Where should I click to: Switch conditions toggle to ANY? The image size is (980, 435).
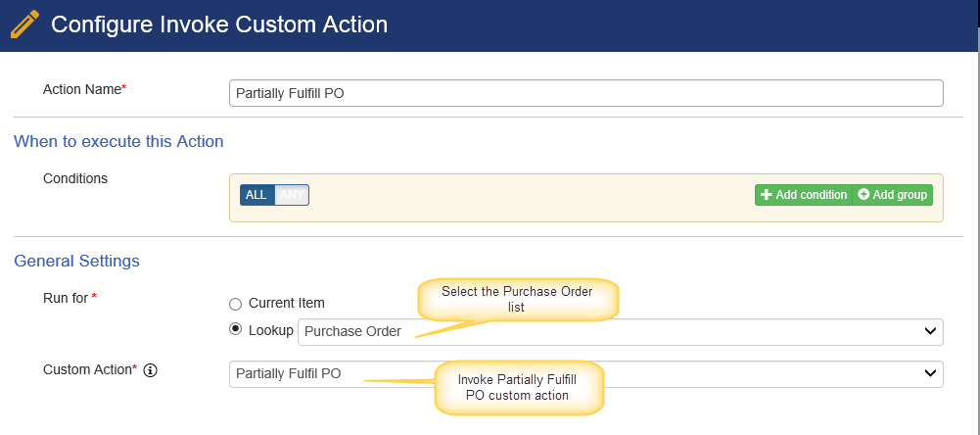[x=292, y=195]
